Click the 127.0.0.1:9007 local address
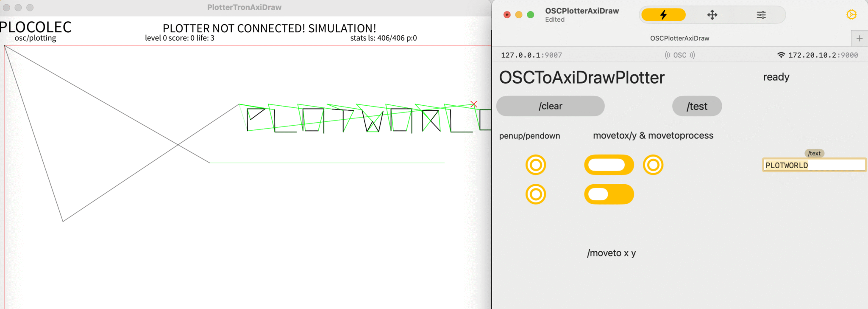This screenshot has width=868, height=309. pos(531,55)
